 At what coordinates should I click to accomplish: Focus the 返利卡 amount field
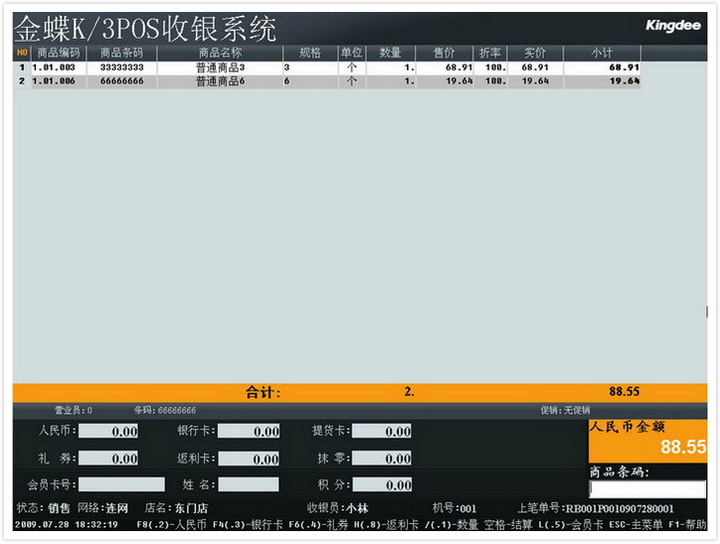point(248,458)
